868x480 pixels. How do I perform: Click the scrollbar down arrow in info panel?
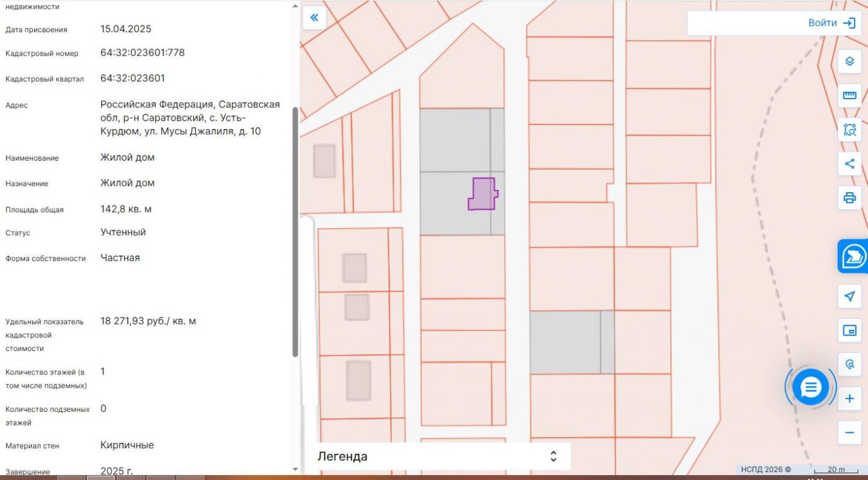pos(295,469)
